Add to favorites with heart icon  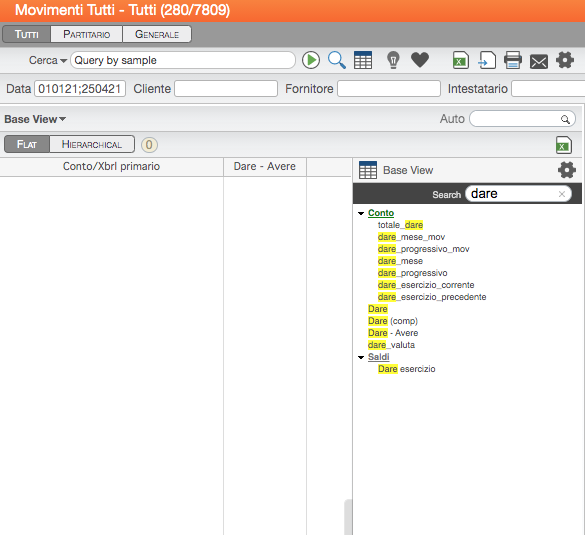(420, 60)
